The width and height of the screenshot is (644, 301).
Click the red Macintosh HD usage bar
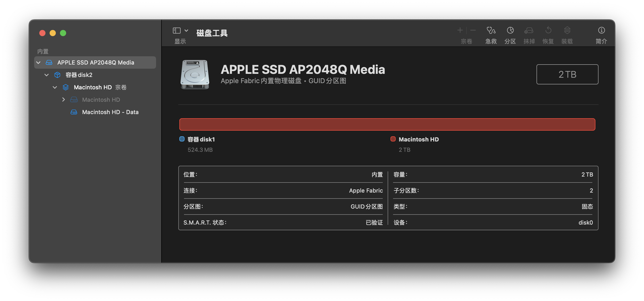pos(387,124)
